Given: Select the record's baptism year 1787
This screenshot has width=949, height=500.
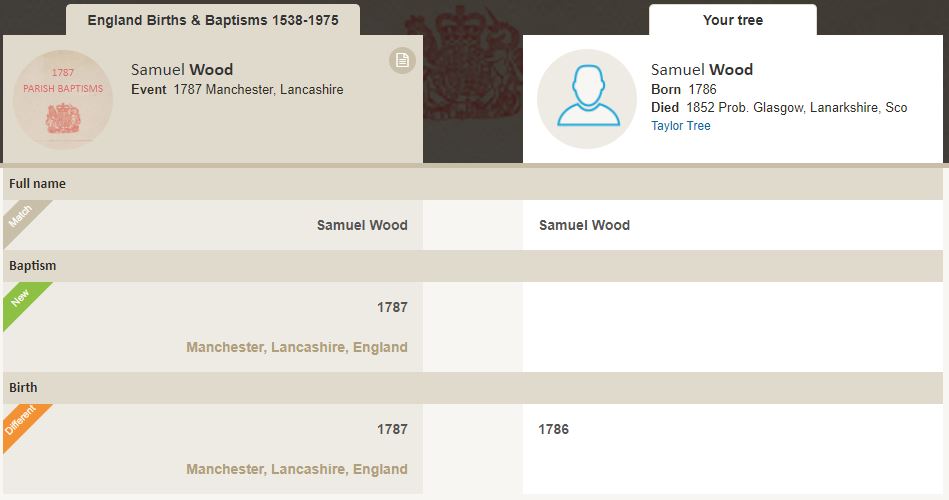Looking at the screenshot, I should 392,308.
